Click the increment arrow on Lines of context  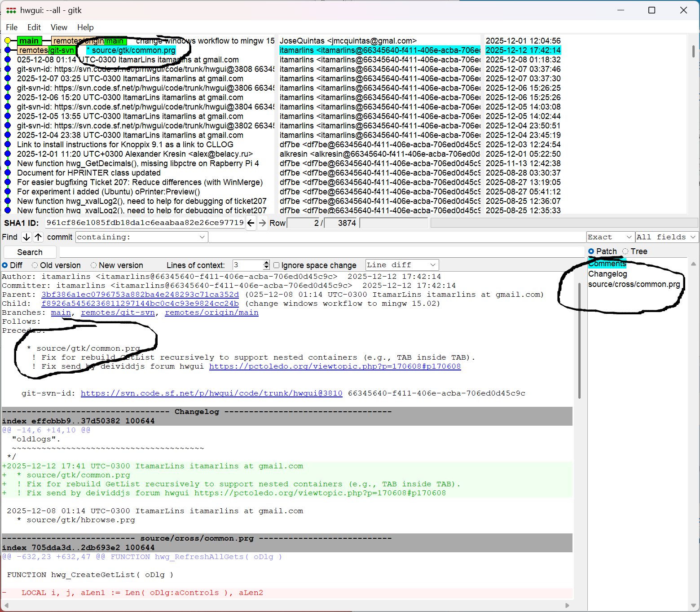(x=266, y=262)
